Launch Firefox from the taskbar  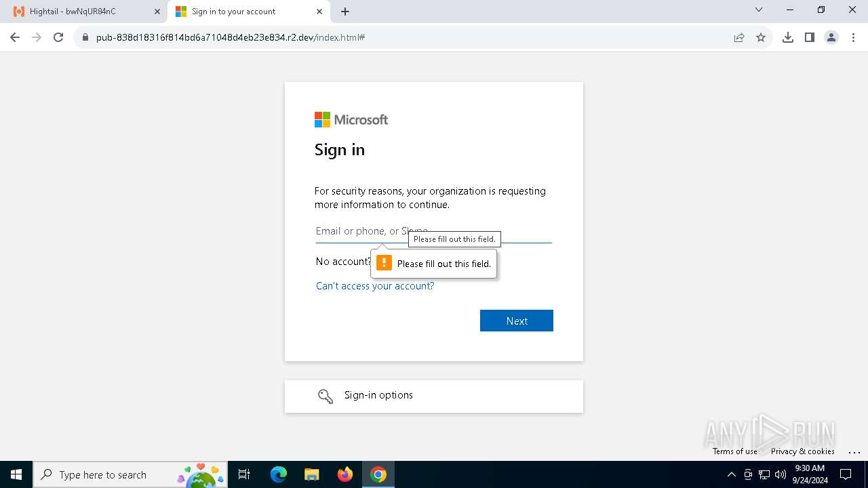(345, 474)
